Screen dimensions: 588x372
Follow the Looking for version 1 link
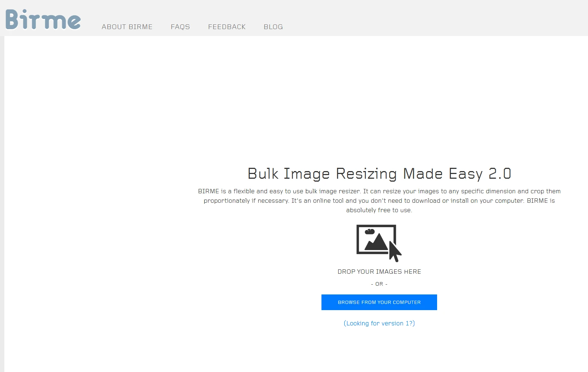(379, 323)
